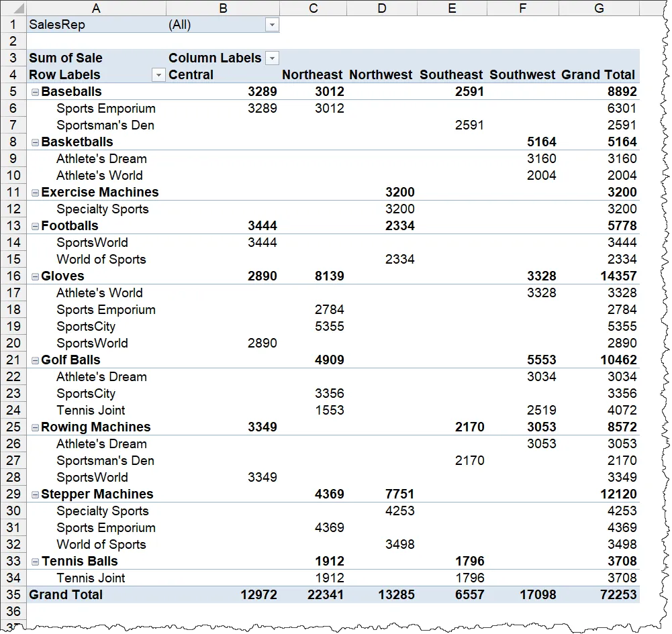Collapse the Basketballs group
The width and height of the screenshot is (672, 634).
(35, 142)
